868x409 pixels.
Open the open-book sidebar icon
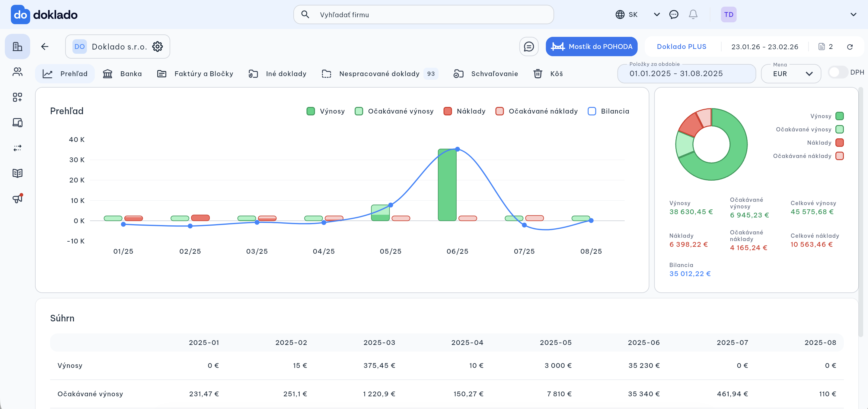(18, 173)
